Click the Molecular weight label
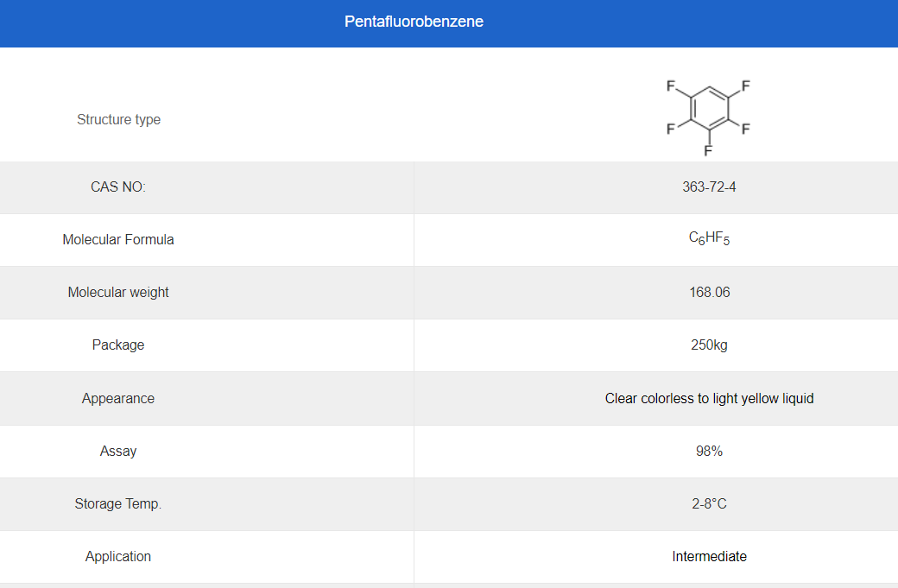Image resolution: width=898 pixels, height=588 pixels. [x=118, y=293]
